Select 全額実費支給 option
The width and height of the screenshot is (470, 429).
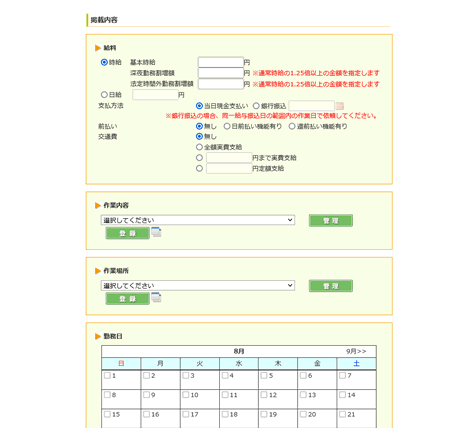[x=199, y=147]
